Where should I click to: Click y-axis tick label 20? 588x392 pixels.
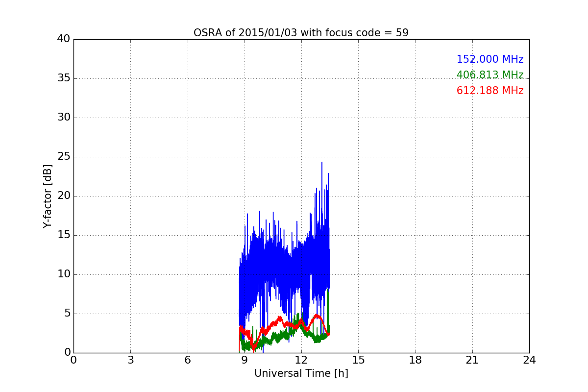tap(64, 196)
